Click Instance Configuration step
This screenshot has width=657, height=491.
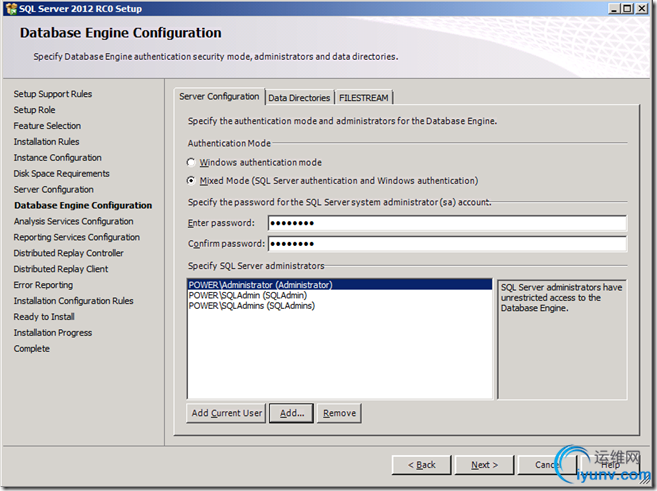click(x=58, y=158)
